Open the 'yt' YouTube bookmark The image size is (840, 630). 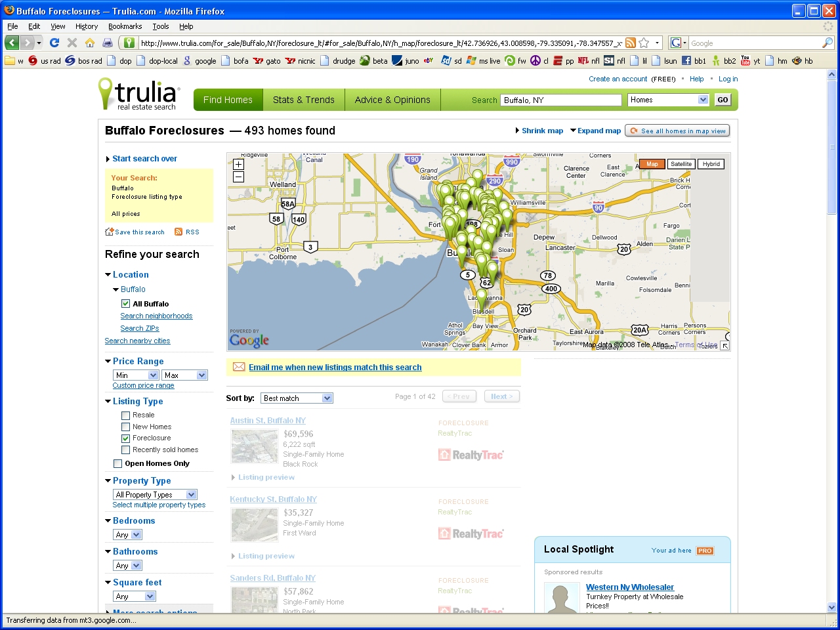[750, 60]
